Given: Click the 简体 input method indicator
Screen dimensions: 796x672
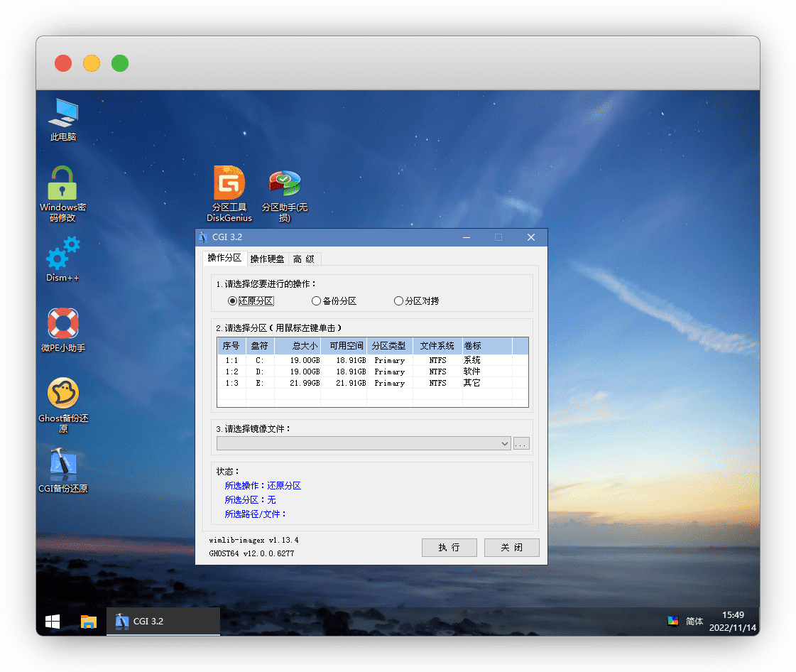Looking at the screenshot, I should (x=694, y=622).
